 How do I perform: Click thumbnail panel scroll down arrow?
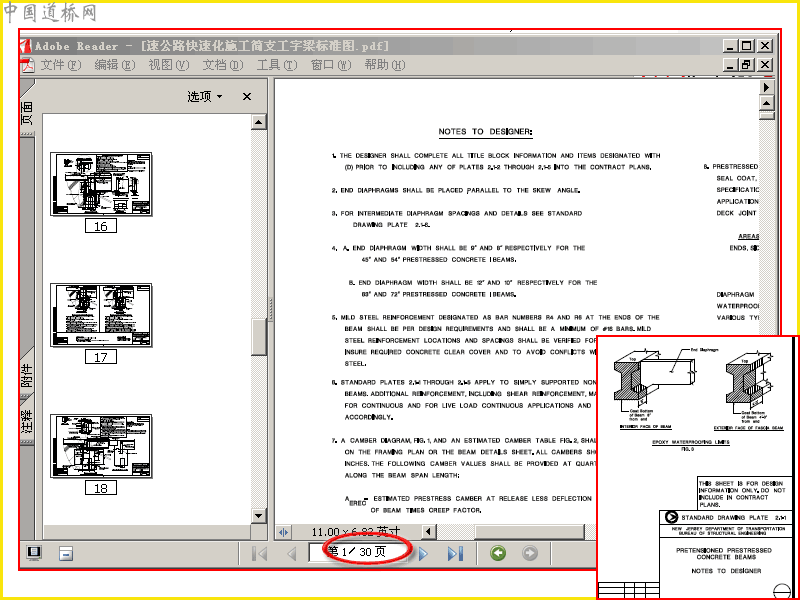click(x=259, y=516)
